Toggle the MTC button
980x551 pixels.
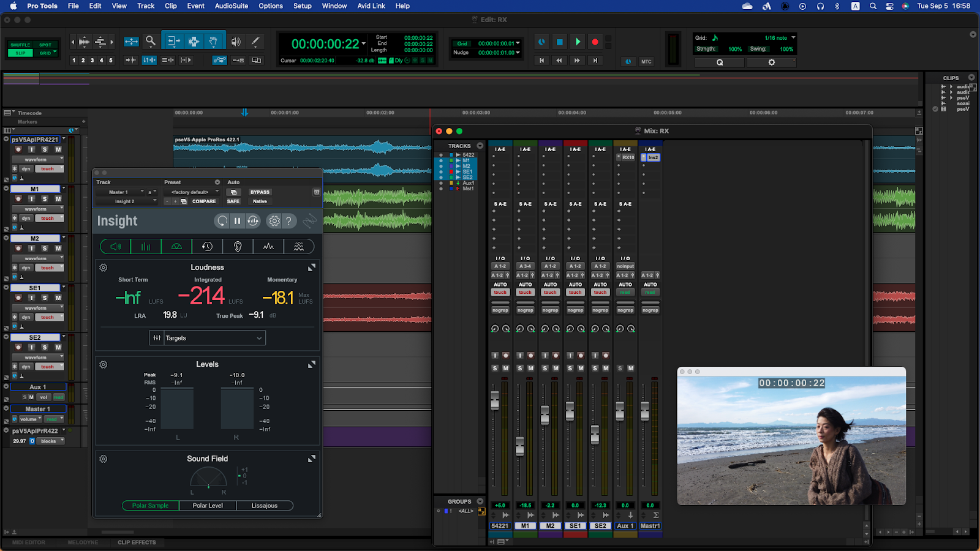646,61
